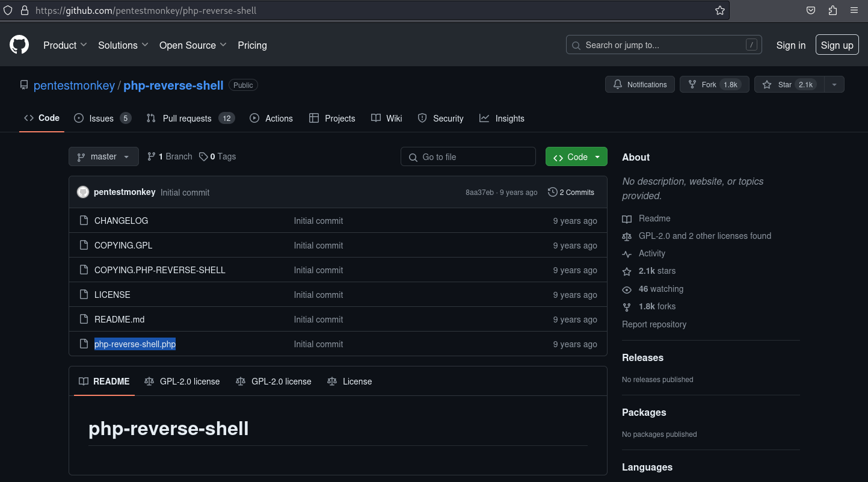Select the License tab
The image size is (868, 482).
[x=349, y=382]
